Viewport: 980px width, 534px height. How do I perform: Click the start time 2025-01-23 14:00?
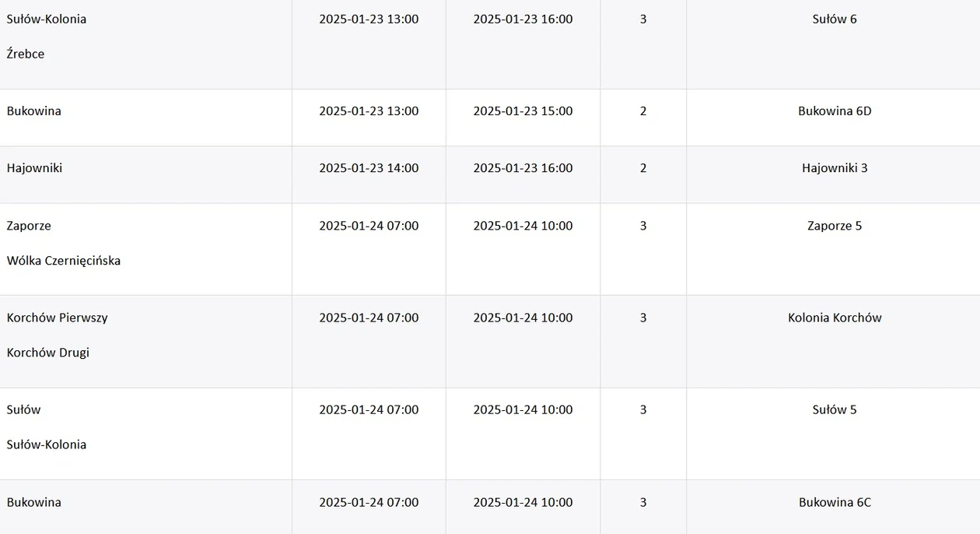369,167
